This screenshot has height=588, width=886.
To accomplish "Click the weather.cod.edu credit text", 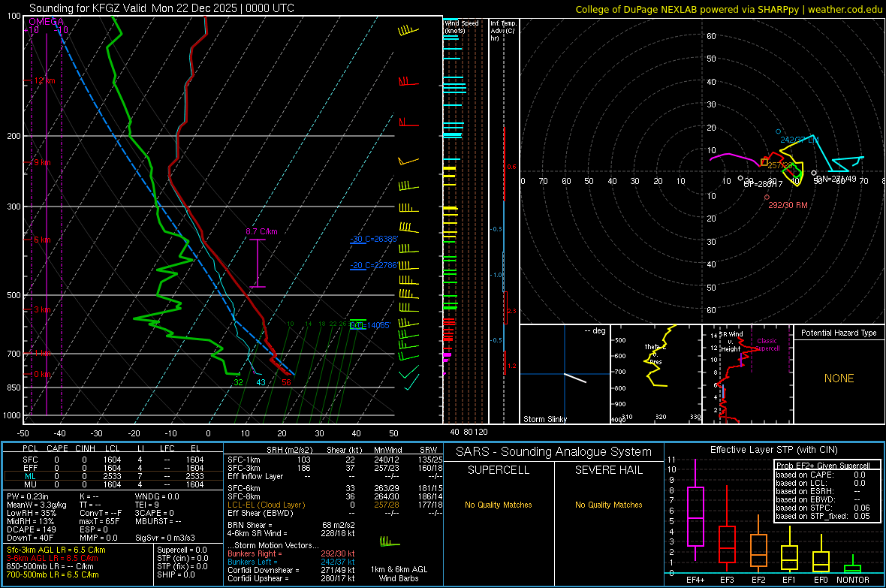I will (845, 9).
